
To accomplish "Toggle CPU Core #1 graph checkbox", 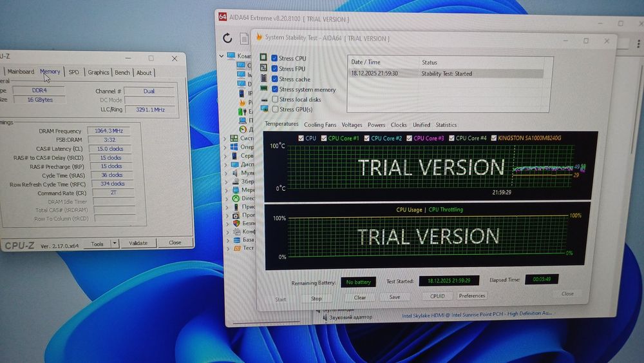I will pyautogui.click(x=324, y=138).
